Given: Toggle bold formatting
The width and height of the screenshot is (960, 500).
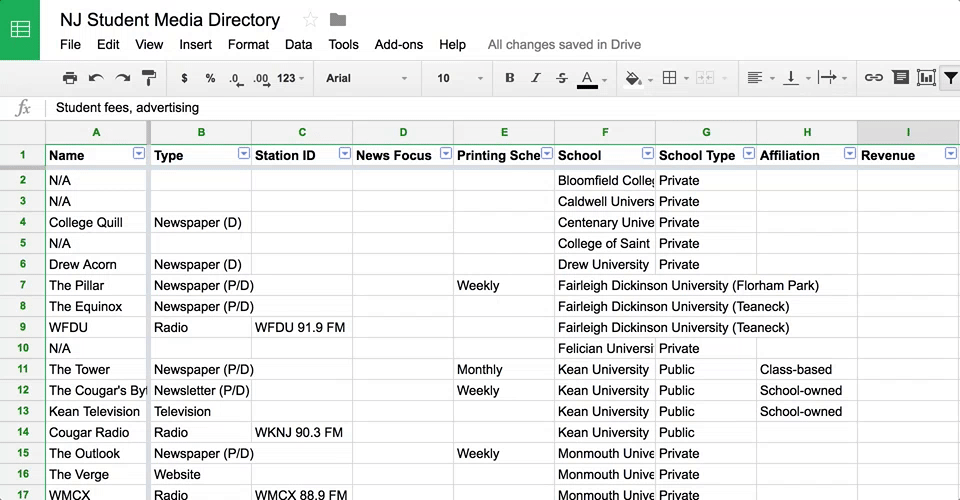Looking at the screenshot, I should (509, 78).
